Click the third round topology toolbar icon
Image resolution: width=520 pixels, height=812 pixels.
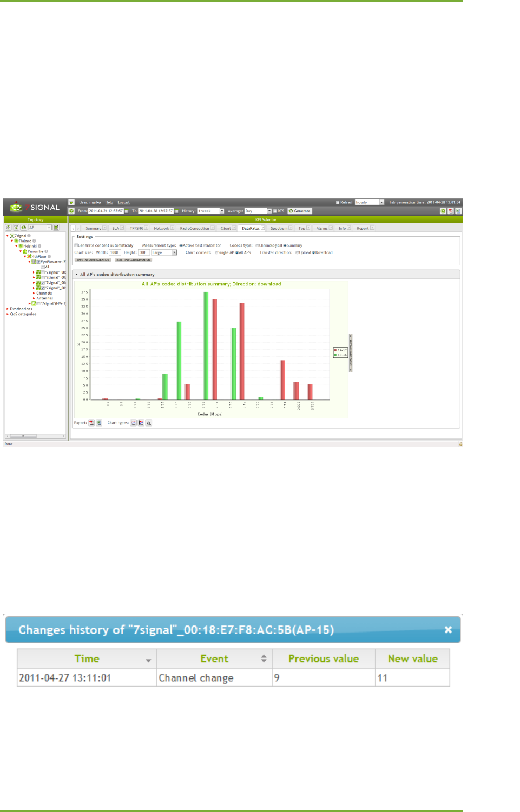(23, 228)
